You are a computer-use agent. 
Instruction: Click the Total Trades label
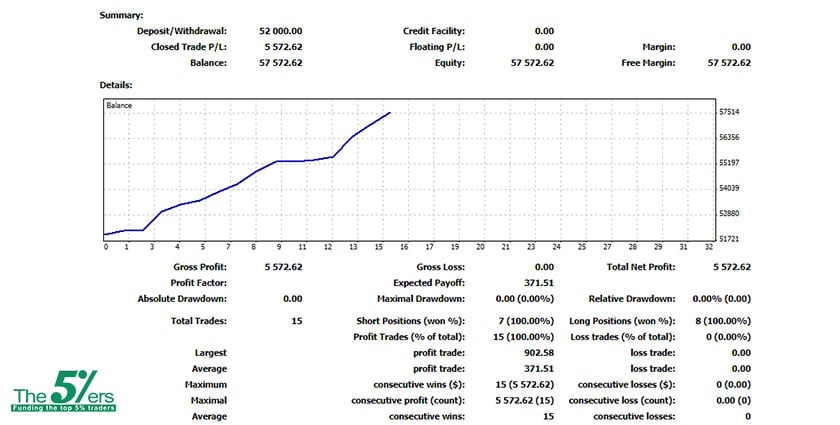coord(199,320)
